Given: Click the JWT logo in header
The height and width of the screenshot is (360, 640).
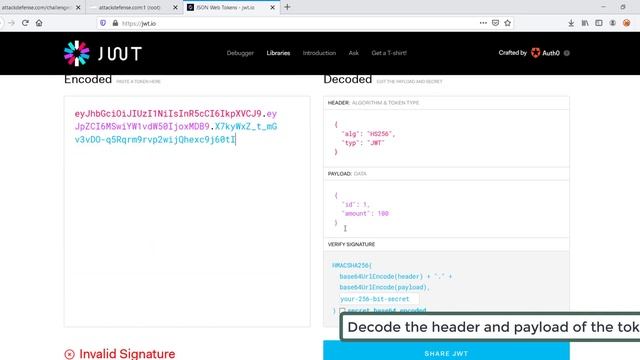Looking at the screenshot, I should tap(103, 53).
